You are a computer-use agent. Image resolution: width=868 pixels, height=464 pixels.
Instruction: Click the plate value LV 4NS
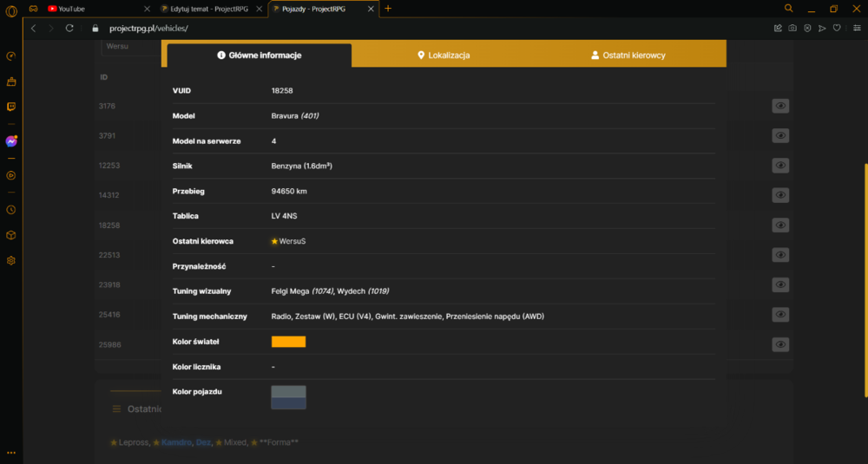pos(284,216)
